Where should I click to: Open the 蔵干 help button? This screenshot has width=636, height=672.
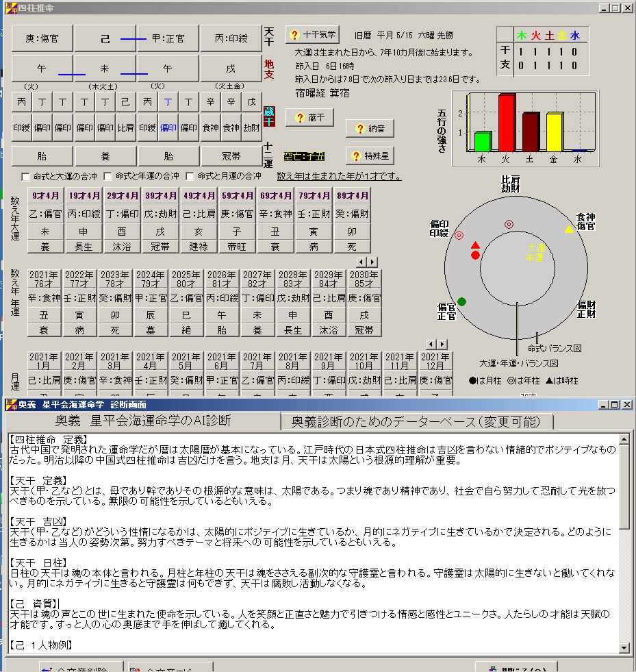coord(309,117)
